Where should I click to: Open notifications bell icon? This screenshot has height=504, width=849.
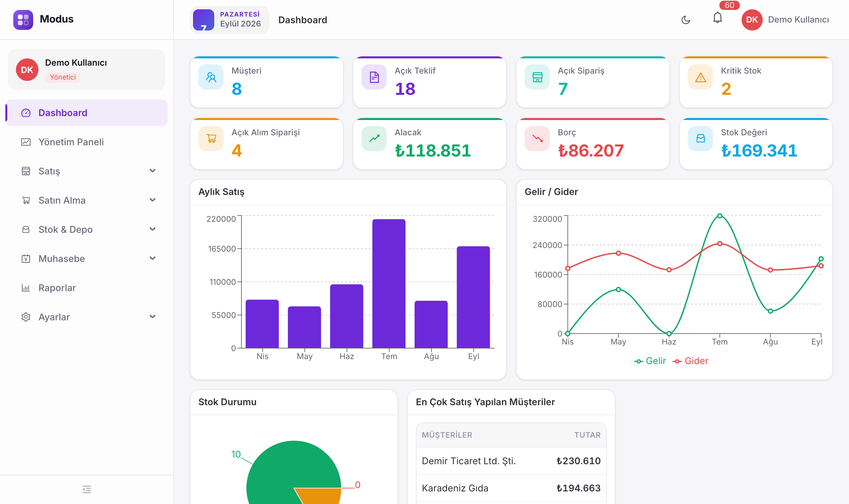pyautogui.click(x=717, y=18)
